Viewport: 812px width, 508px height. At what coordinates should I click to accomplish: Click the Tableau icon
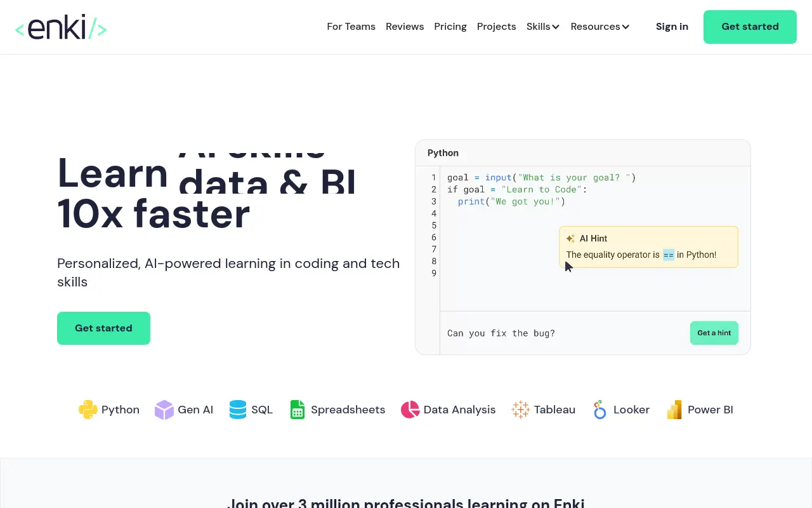pos(521,410)
